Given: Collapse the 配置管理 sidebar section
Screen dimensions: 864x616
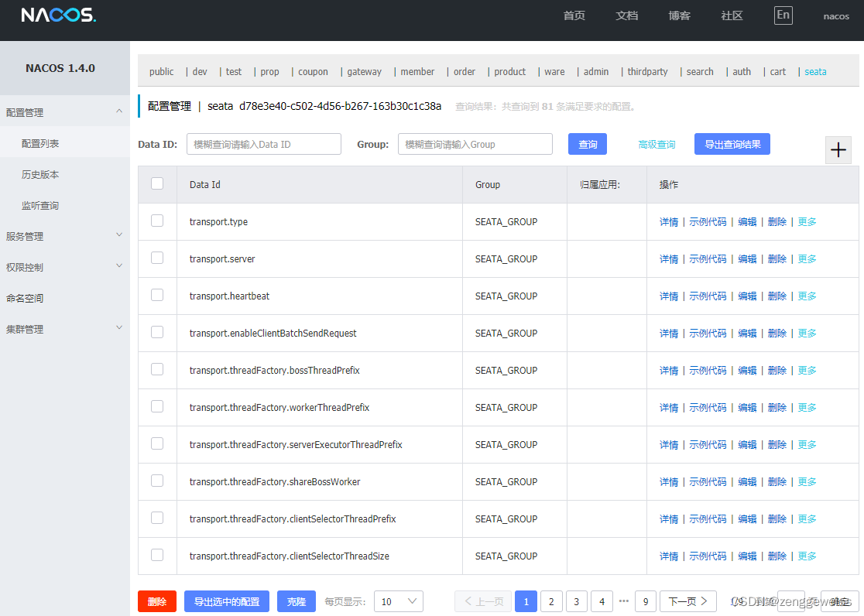Looking at the screenshot, I should [64, 112].
